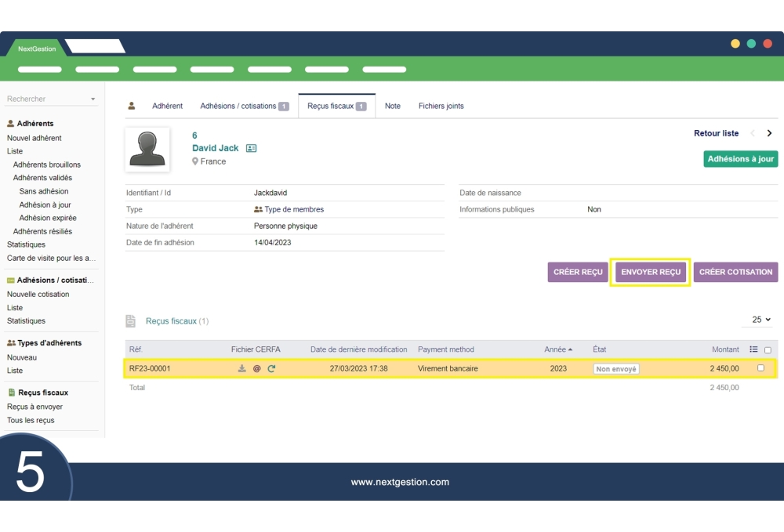Download the CERFA file for RF23-00001
This screenshot has width=784, height=532.
click(x=242, y=368)
